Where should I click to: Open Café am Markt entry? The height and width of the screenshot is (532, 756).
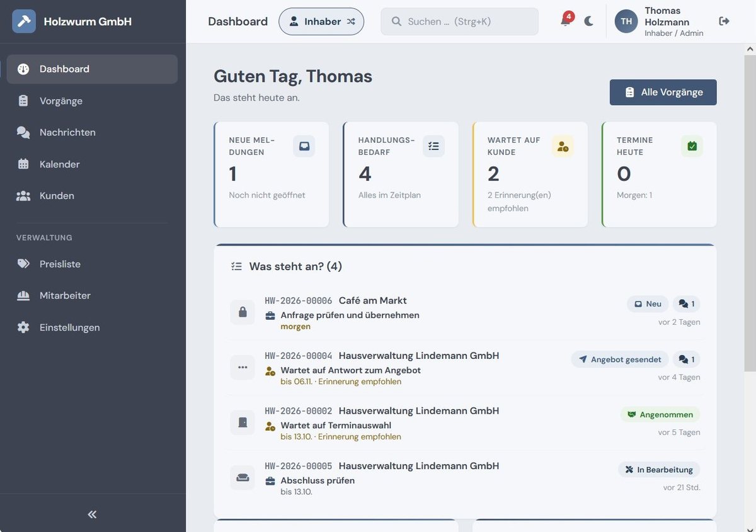(x=465, y=312)
